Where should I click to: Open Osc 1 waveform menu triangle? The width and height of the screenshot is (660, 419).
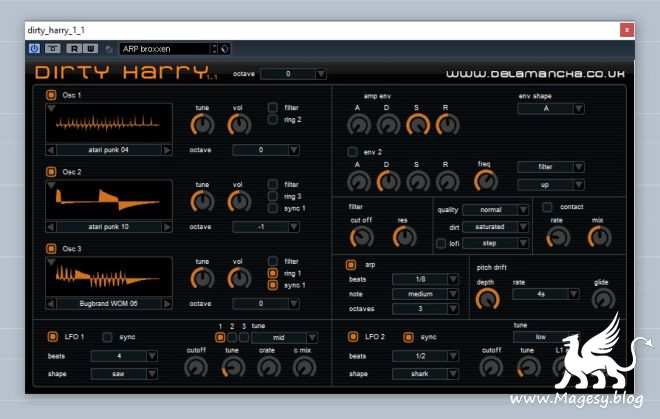click(x=51, y=109)
